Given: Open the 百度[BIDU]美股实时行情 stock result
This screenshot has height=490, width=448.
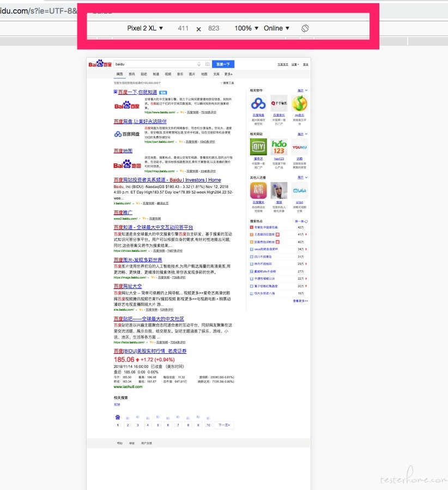Looking at the screenshot, I should [150, 351].
